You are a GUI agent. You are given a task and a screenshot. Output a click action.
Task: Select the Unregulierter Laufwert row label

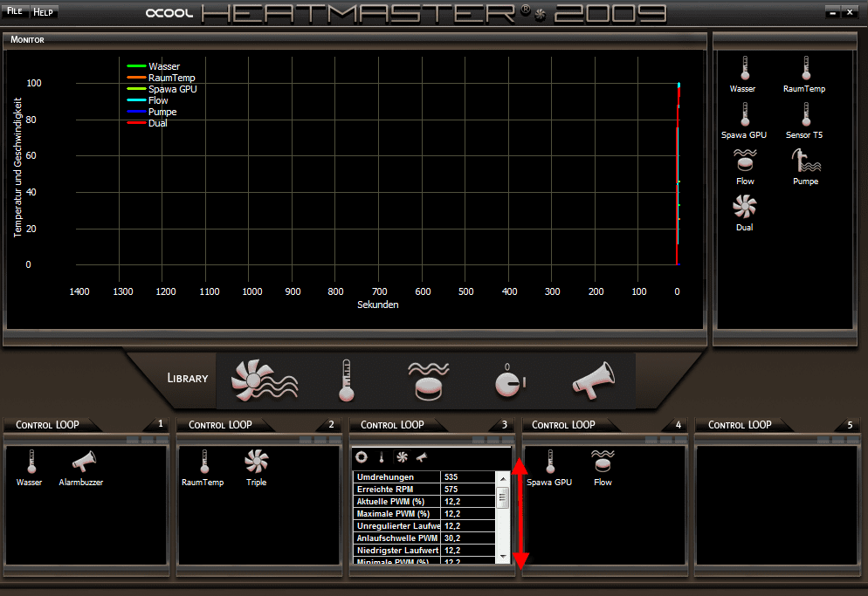pos(396,525)
